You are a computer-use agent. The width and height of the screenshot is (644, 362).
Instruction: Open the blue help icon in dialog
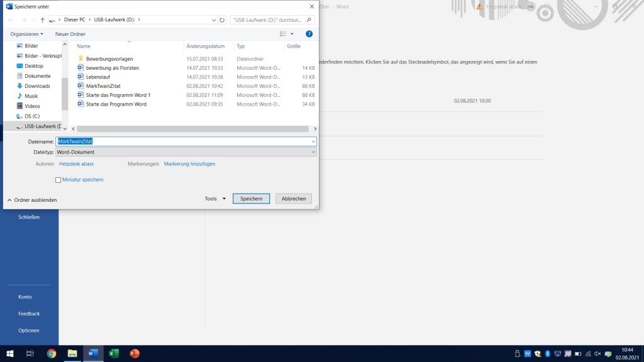click(x=309, y=34)
